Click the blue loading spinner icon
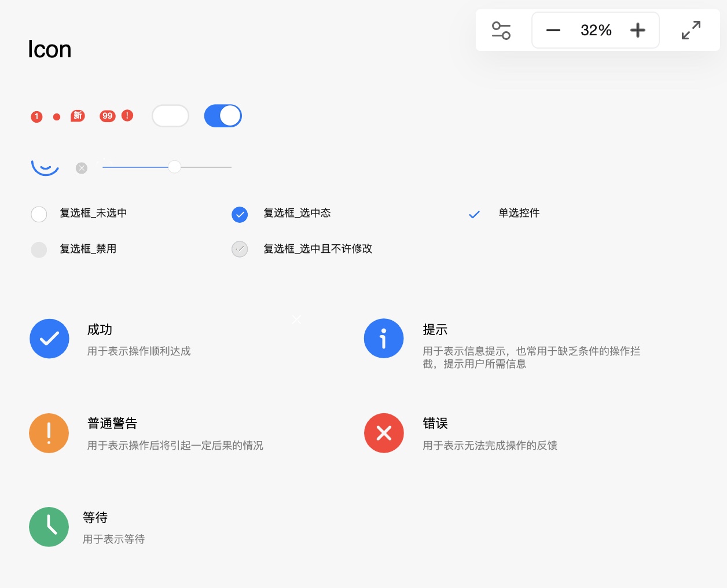Viewport: 727px width, 588px height. (x=45, y=167)
